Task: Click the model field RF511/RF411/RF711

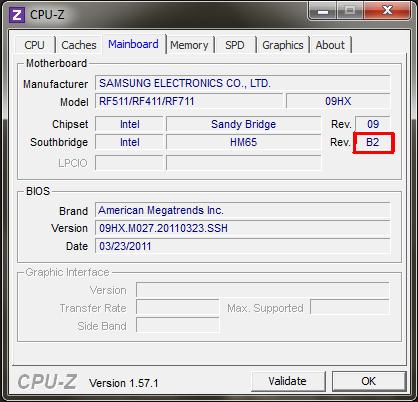Action: click(x=189, y=101)
